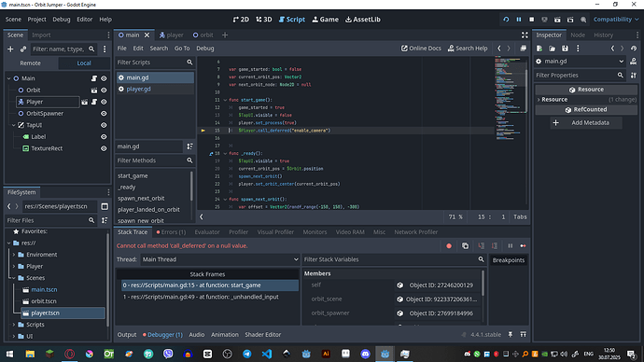Open the script attached to the Main node

(94, 78)
